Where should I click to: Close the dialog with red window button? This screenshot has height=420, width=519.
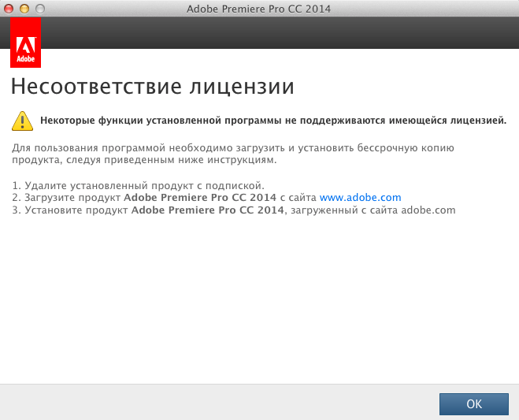click(9, 9)
